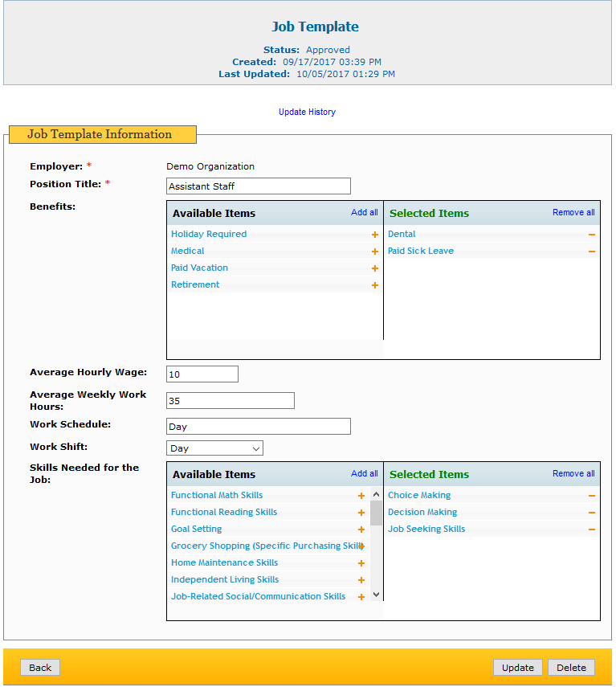Select Independent Living Skills item
The image size is (616, 687).
[225, 579]
